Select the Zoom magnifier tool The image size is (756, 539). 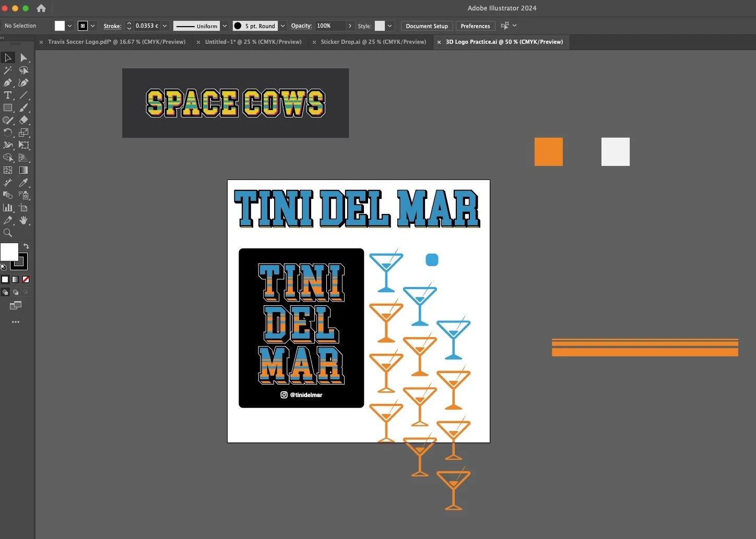[x=8, y=233]
